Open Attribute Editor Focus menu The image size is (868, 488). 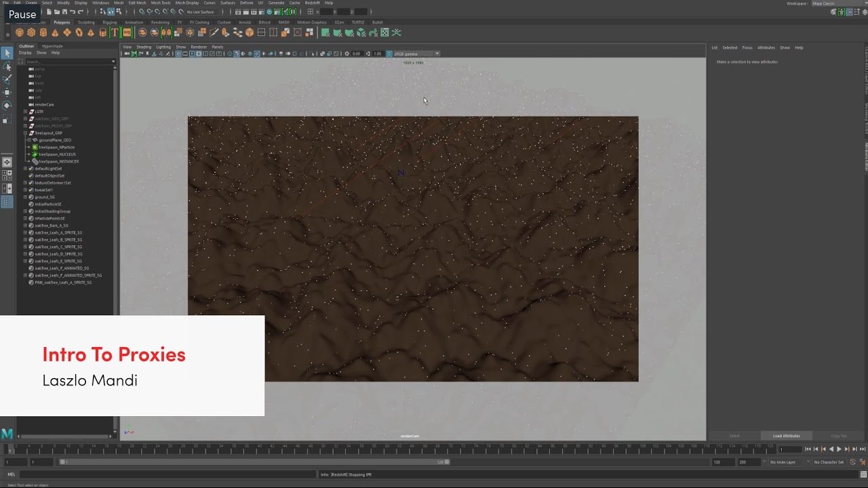tap(747, 47)
